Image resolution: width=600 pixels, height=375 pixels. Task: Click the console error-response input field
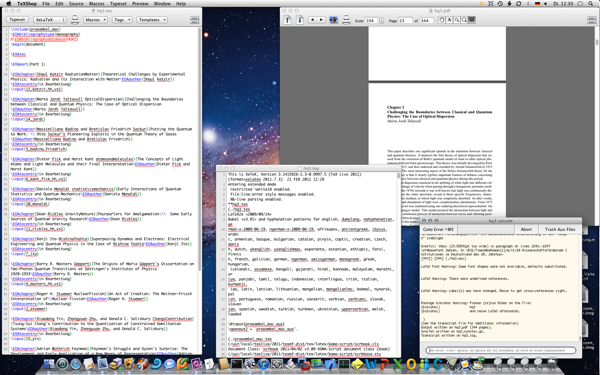tap(501, 350)
